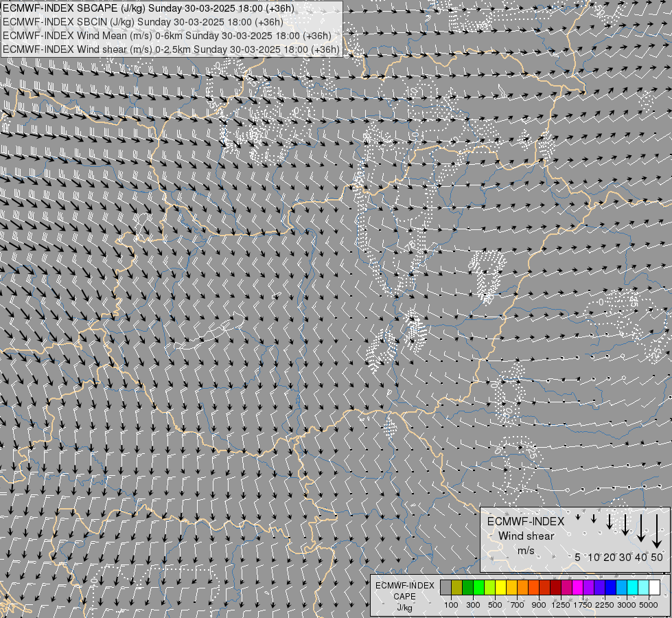
Task: Click the 5000 label under the CAPE scale
Action: [x=649, y=605]
